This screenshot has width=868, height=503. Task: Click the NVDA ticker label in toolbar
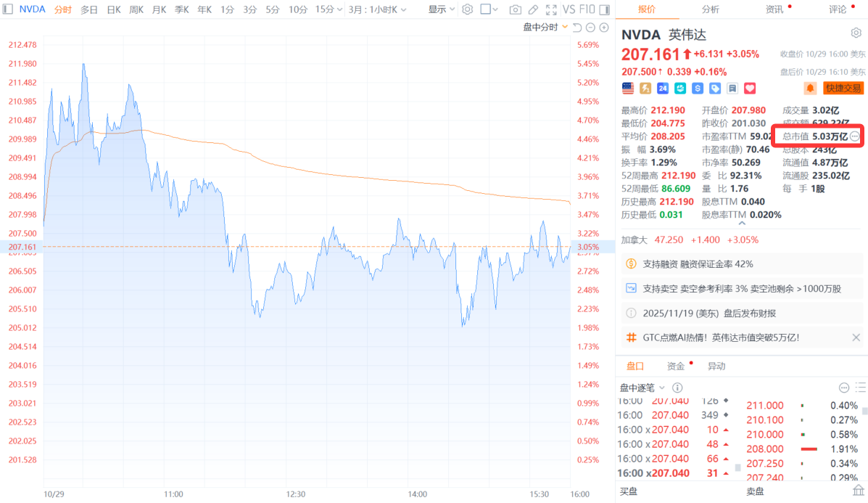32,9
